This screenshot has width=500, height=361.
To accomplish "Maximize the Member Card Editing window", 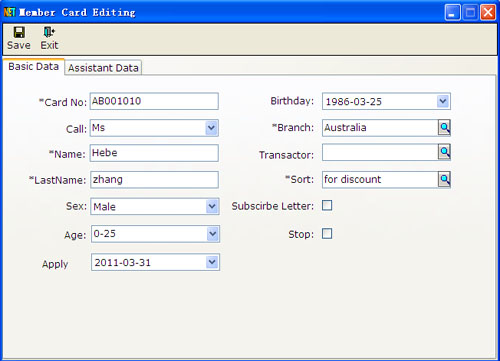I will (x=470, y=13).
